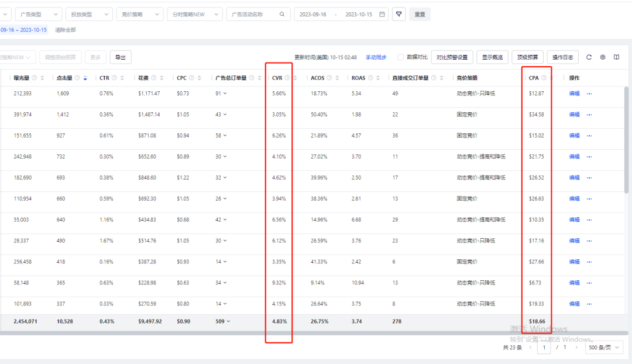
Task: Enable the 数据对比 checkbox
Action: coord(401,57)
